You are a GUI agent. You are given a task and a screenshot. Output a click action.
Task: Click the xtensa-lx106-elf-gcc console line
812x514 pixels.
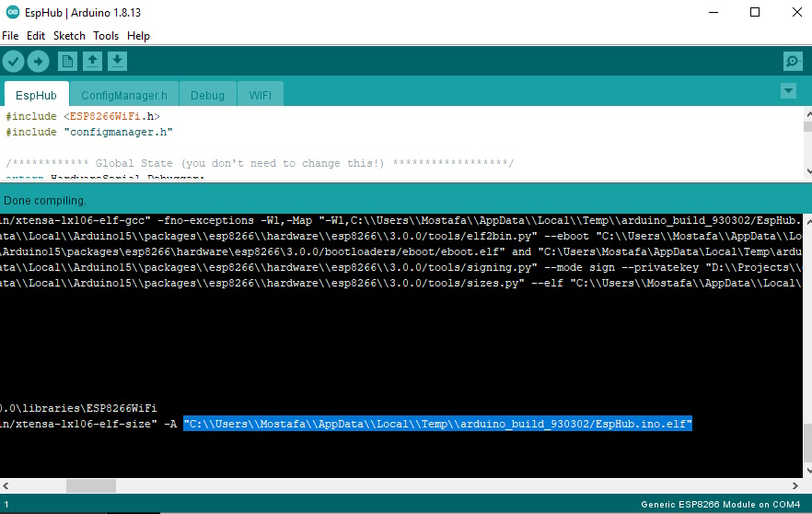click(x=400, y=221)
